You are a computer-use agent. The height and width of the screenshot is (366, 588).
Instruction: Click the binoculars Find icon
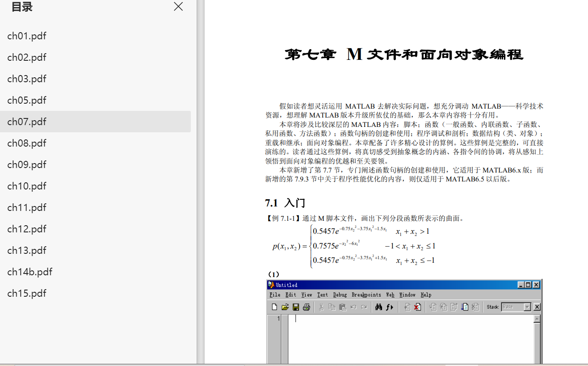379,307
